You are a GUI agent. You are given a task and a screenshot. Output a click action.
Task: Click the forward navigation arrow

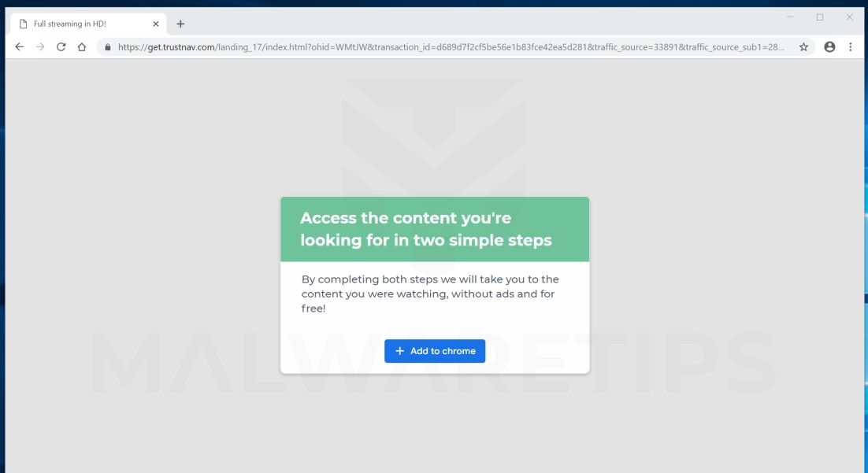40,47
